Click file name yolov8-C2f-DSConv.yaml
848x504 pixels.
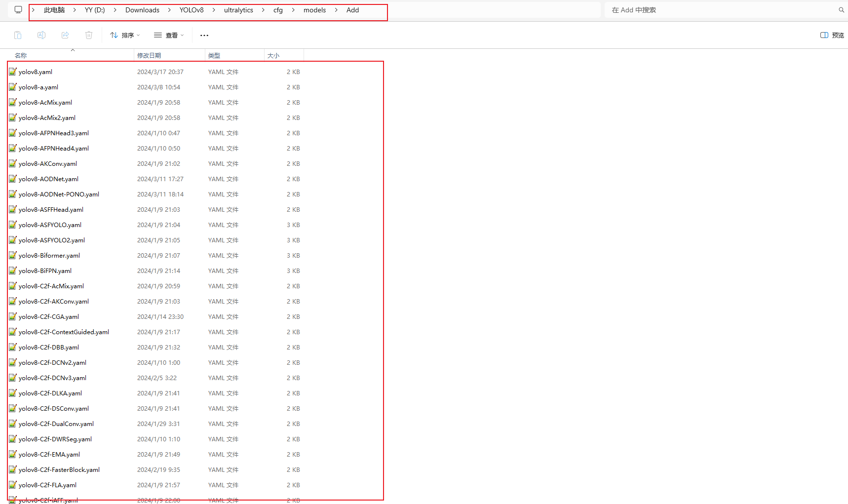coord(54,408)
